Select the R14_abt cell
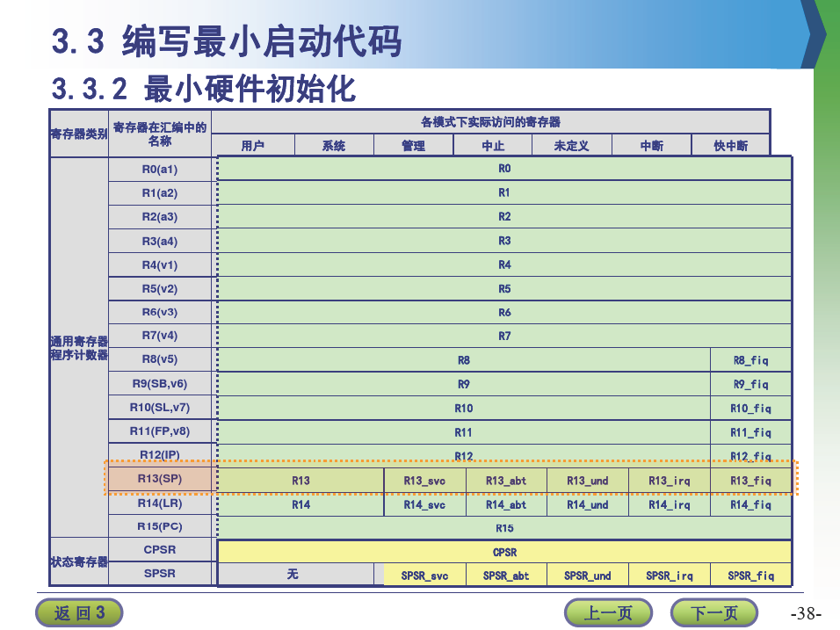The image size is (840, 630). pyautogui.click(x=506, y=504)
